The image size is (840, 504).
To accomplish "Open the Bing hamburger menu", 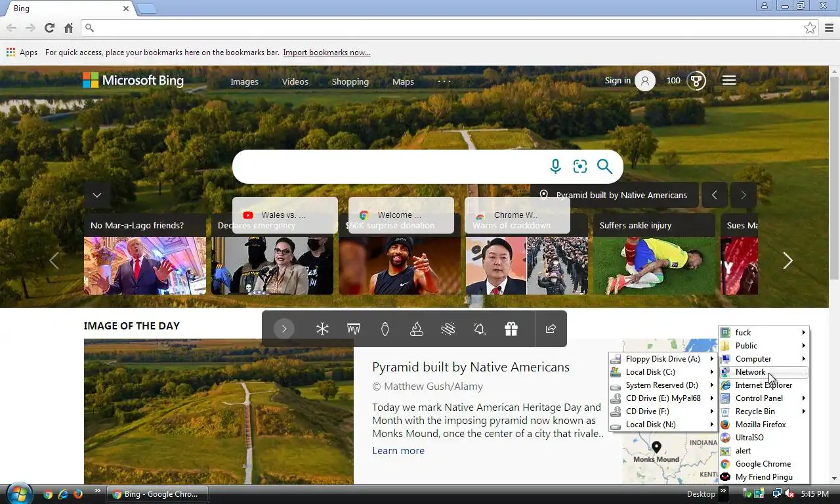I will [x=729, y=80].
